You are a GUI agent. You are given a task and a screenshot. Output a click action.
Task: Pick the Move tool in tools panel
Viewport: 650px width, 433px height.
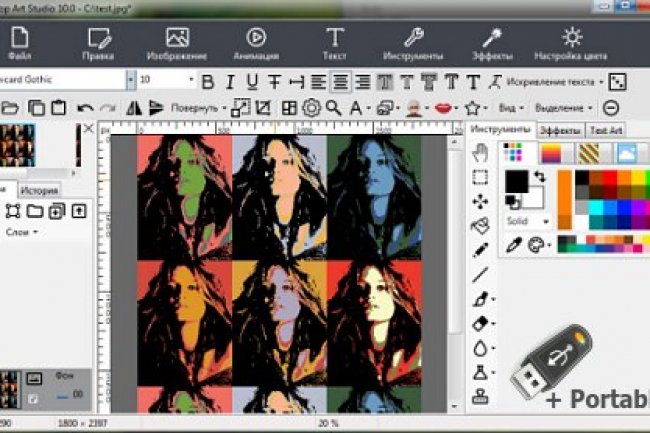click(480, 201)
